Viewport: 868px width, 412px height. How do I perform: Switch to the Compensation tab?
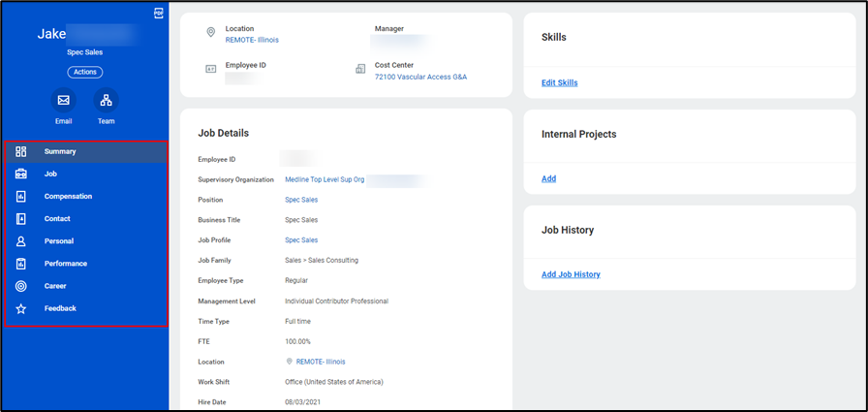click(68, 197)
